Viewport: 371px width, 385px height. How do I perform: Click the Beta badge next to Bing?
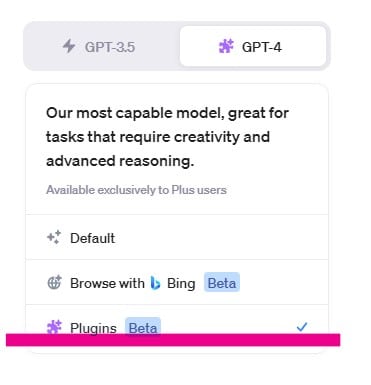222,283
